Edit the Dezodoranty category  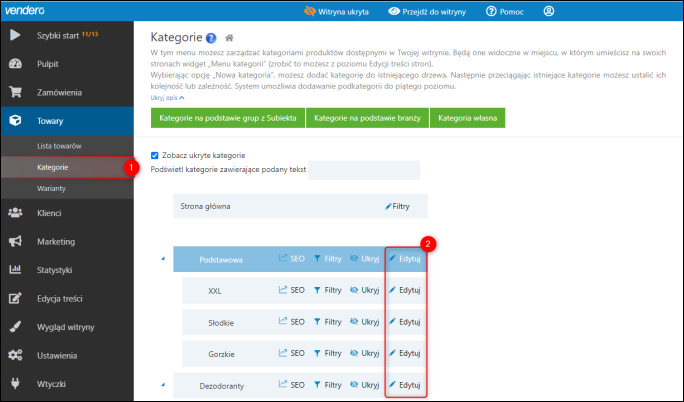pos(405,385)
